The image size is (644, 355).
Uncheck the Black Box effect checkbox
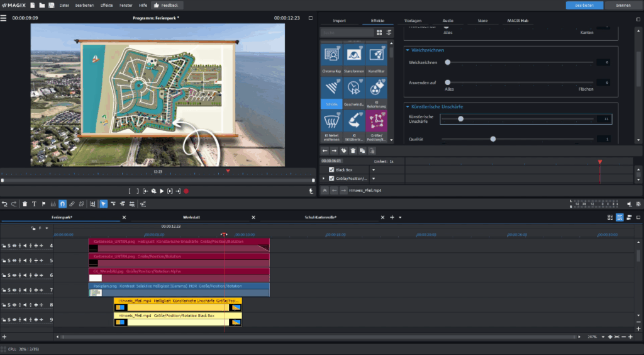click(331, 170)
